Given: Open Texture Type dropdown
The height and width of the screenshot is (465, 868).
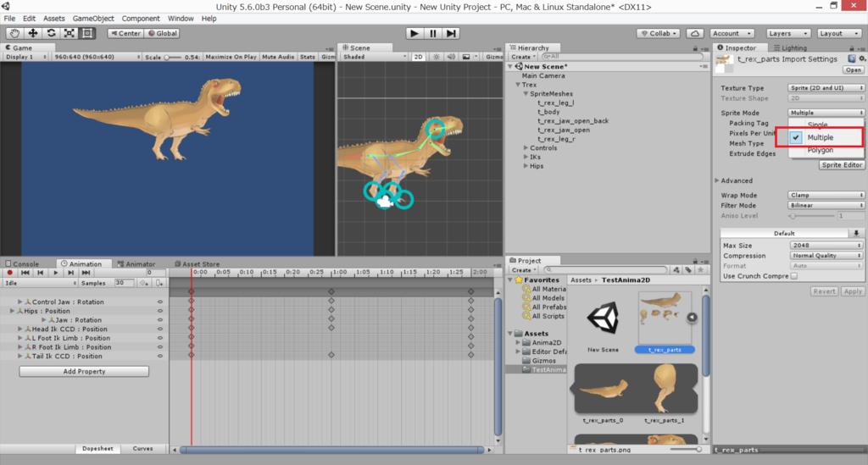Looking at the screenshot, I should [x=826, y=88].
